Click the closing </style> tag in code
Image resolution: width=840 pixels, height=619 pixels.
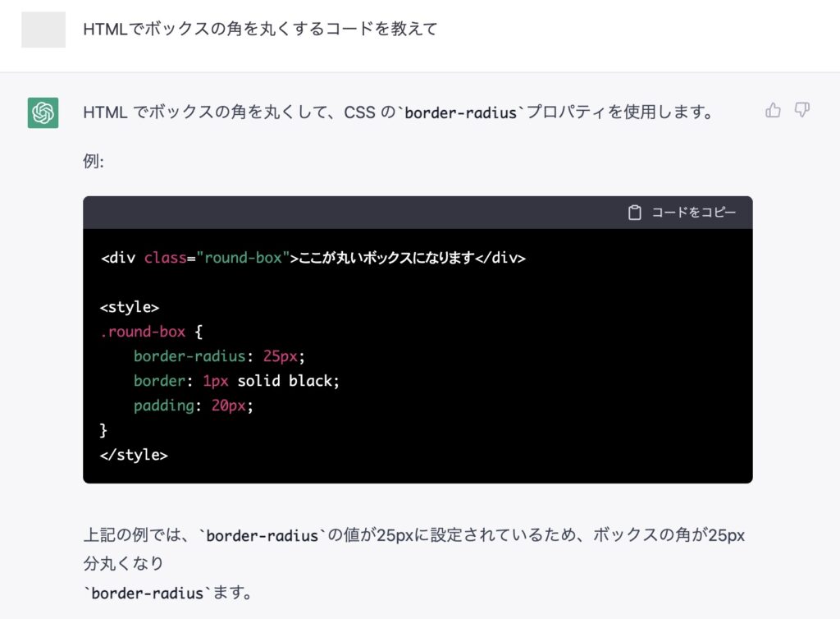point(133,454)
